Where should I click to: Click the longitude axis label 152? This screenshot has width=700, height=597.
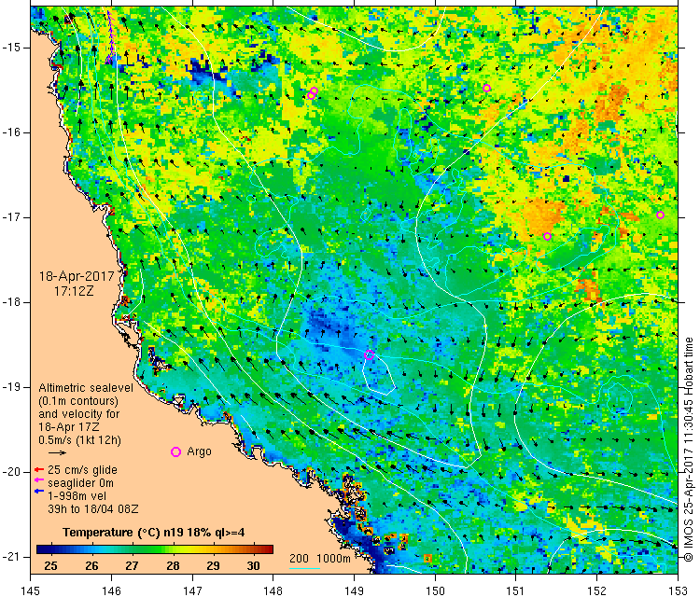pos(597,590)
